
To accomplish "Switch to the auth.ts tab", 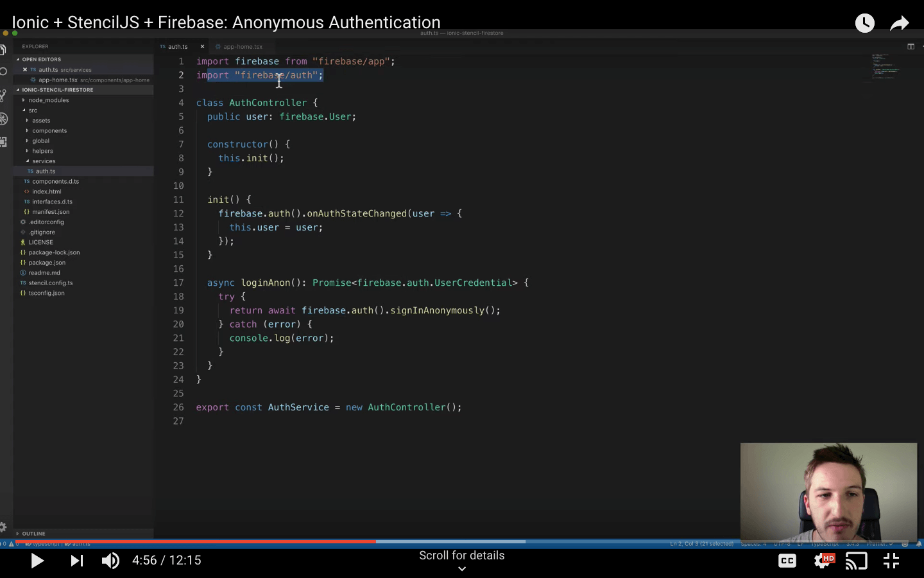I will pyautogui.click(x=178, y=46).
